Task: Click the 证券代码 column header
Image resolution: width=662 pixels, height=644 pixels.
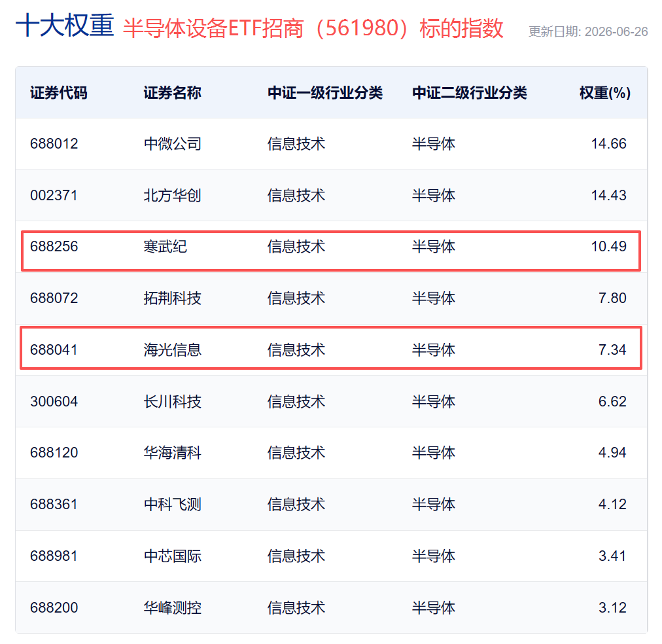Action: (59, 93)
